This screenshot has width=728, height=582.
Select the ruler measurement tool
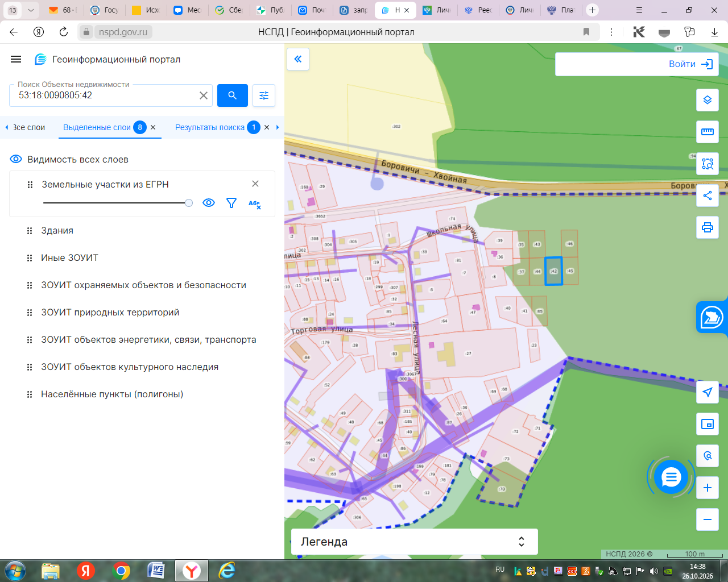point(708,132)
